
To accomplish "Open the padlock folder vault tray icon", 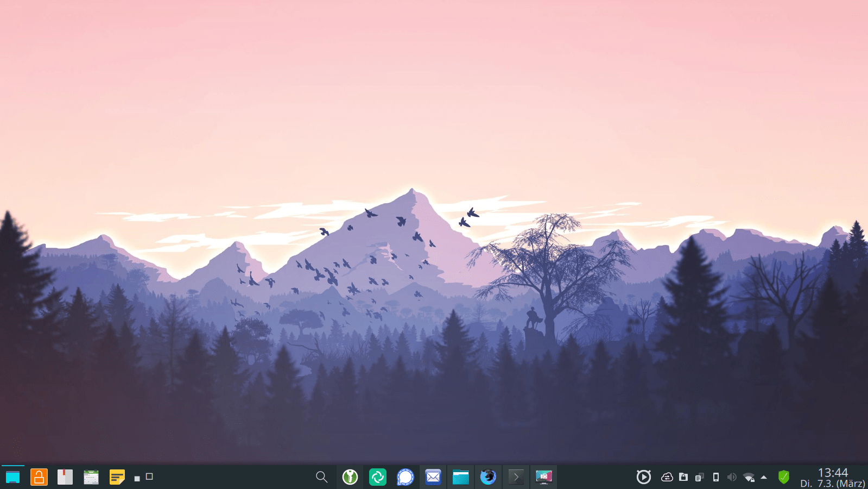I will pyautogui.click(x=683, y=477).
